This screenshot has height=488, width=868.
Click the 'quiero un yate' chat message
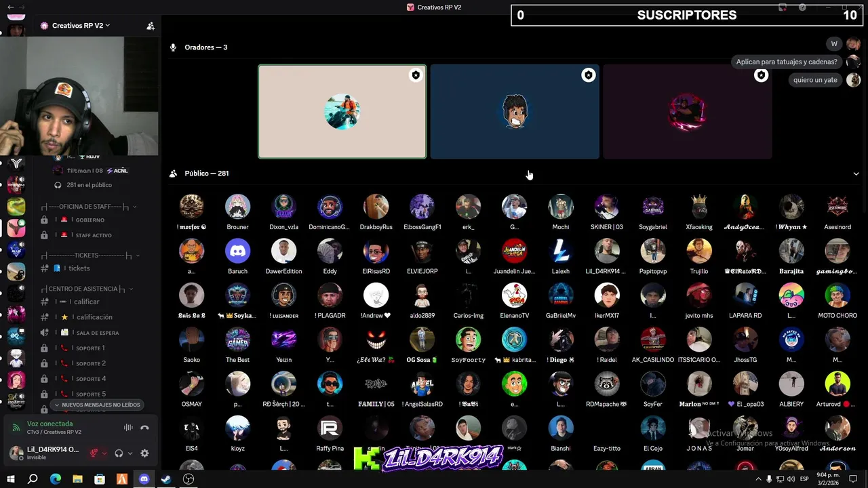815,80
